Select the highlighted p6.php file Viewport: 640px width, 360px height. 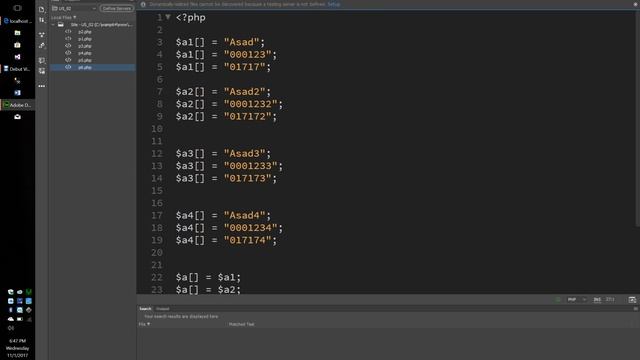click(x=93, y=67)
